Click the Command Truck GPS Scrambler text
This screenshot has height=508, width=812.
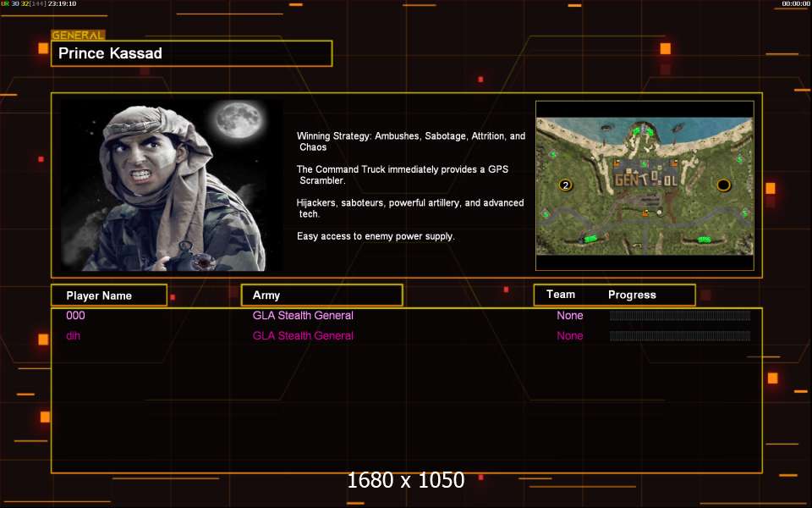click(403, 174)
